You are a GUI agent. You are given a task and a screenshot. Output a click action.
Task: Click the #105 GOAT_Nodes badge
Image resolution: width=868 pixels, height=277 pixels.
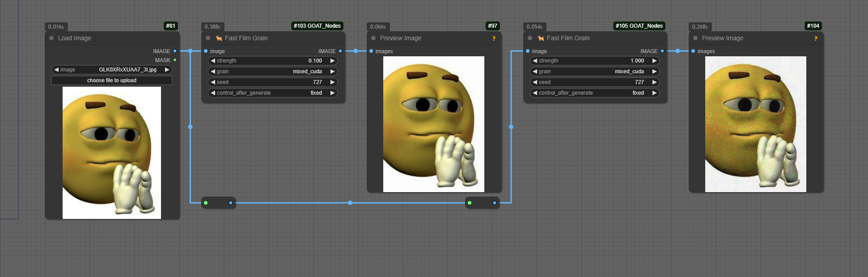(639, 26)
